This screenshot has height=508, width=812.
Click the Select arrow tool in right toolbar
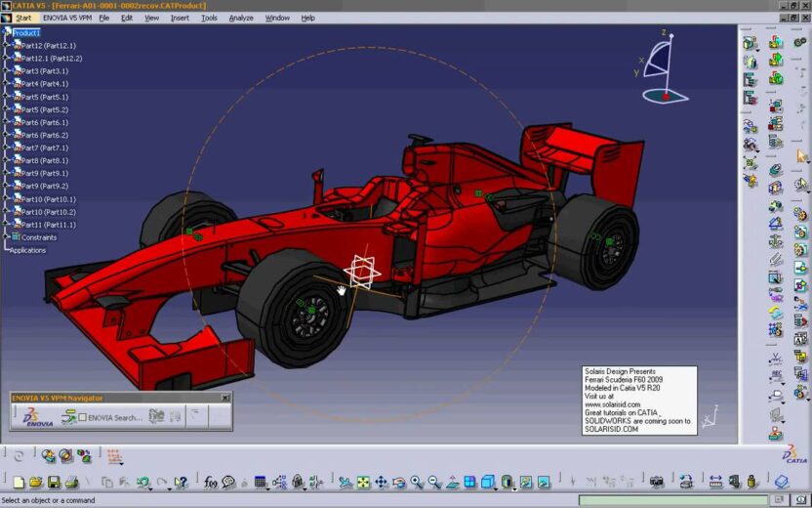801,155
